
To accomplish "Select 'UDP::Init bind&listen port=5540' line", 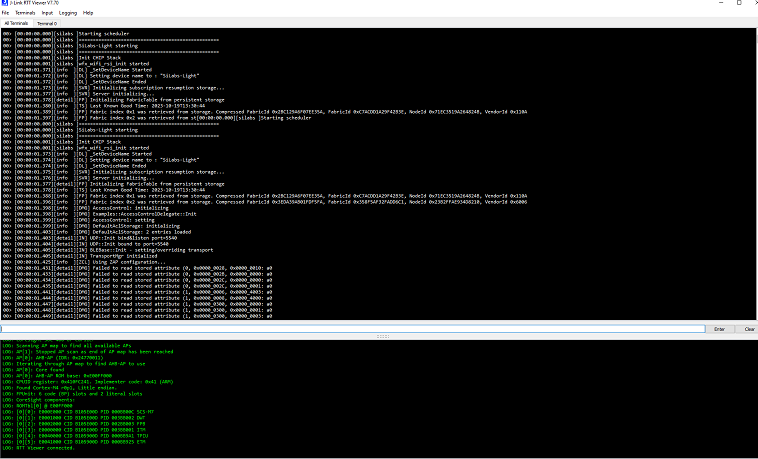I will [89, 238].
